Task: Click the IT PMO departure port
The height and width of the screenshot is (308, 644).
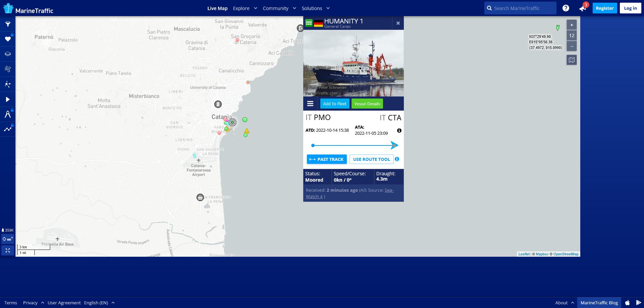Action: (x=318, y=117)
